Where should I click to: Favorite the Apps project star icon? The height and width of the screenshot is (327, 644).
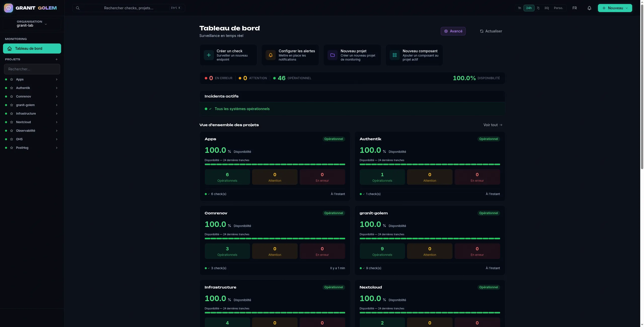(12, 79)
